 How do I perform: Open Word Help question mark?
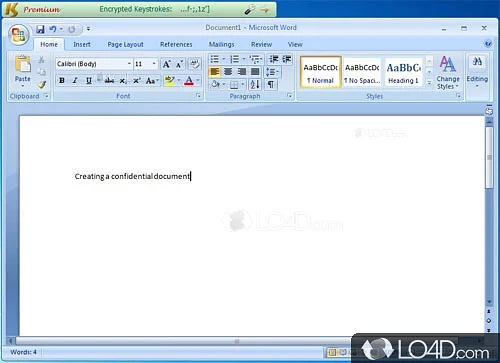488,44
